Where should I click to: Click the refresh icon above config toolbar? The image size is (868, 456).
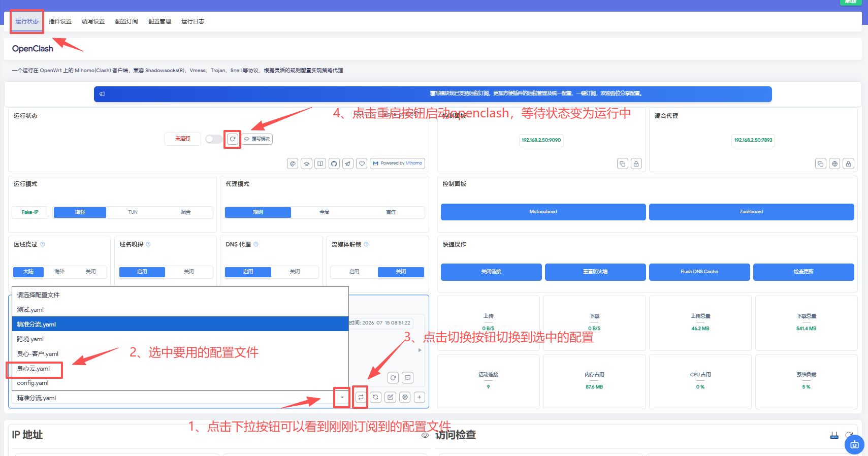(393, 378)
